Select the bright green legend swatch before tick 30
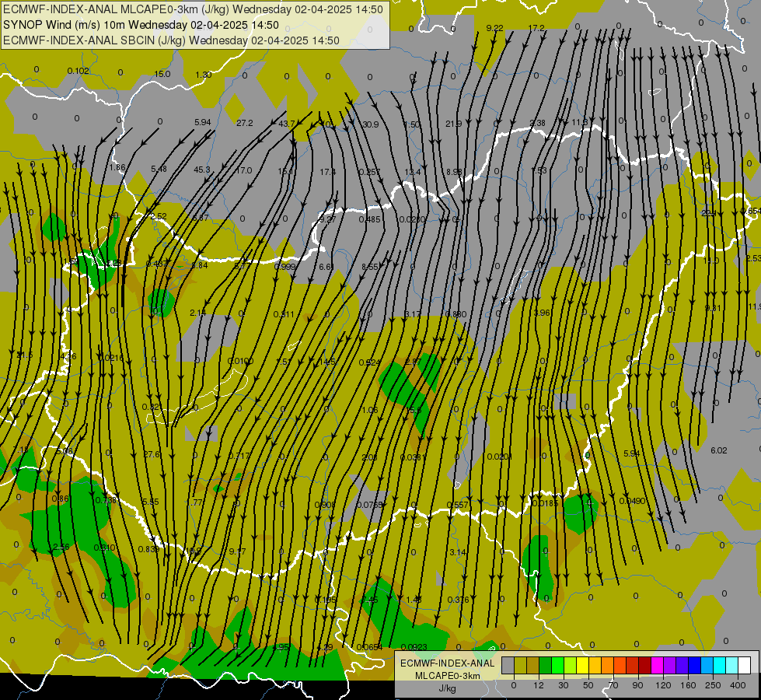 tap(557, 666)
